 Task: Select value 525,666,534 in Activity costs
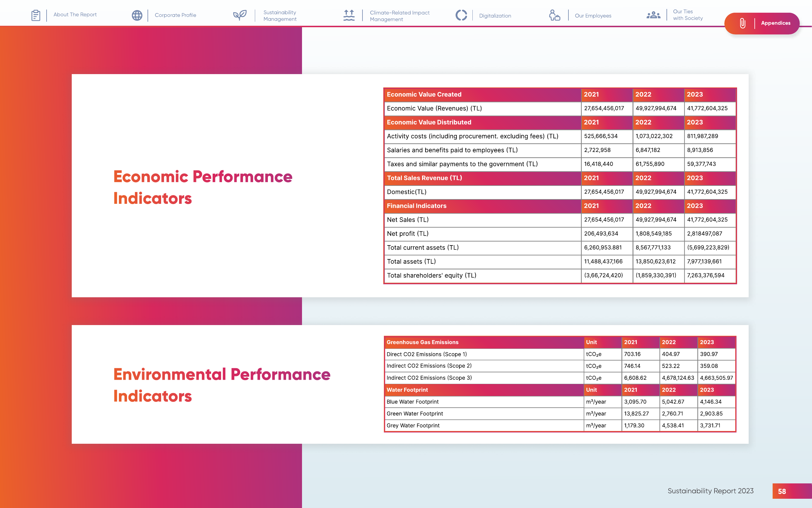601,136
